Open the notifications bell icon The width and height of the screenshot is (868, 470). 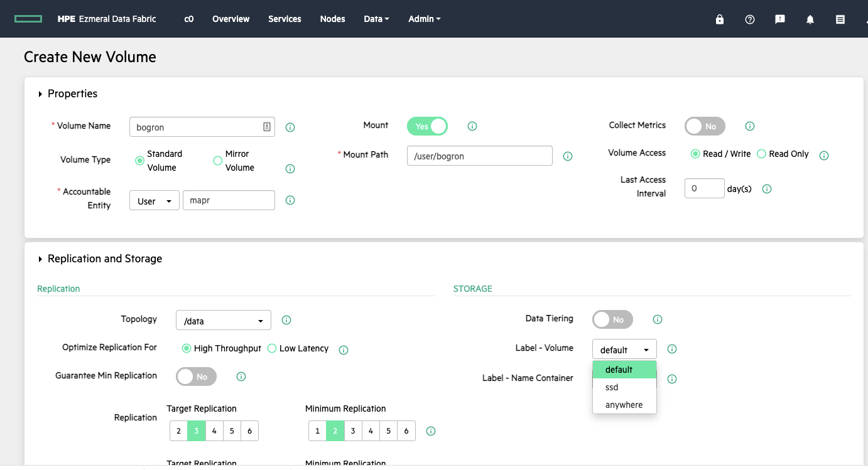[x=810, y=19]
